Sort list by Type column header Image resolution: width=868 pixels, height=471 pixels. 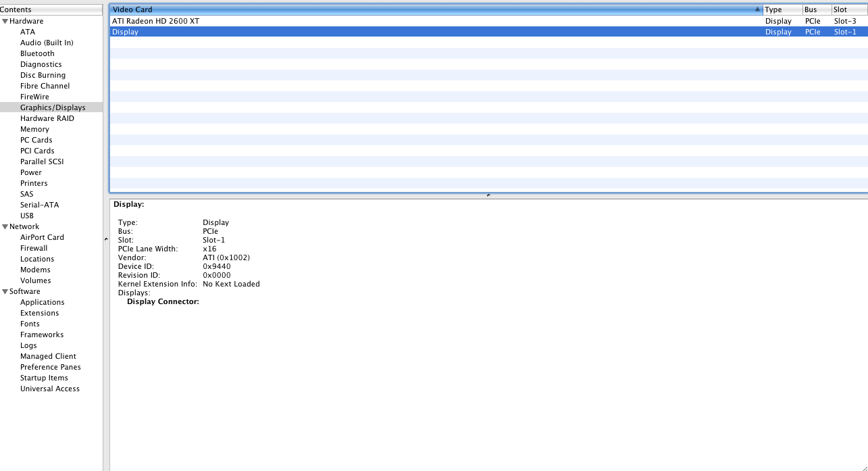click(x=782, y=9)
